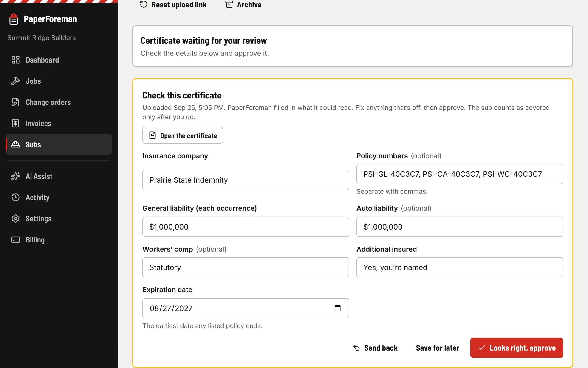Image resolution: width=588 pixels, height=368 pixels.
Task: Click the Subs hard hat icon
Action: (16, 144)
